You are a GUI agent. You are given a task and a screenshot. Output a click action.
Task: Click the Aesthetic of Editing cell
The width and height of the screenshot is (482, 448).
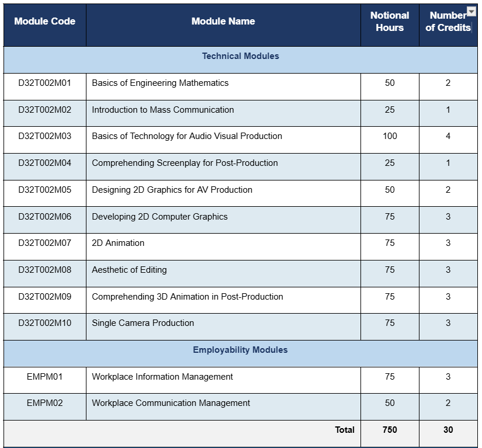tap(129, 270)
